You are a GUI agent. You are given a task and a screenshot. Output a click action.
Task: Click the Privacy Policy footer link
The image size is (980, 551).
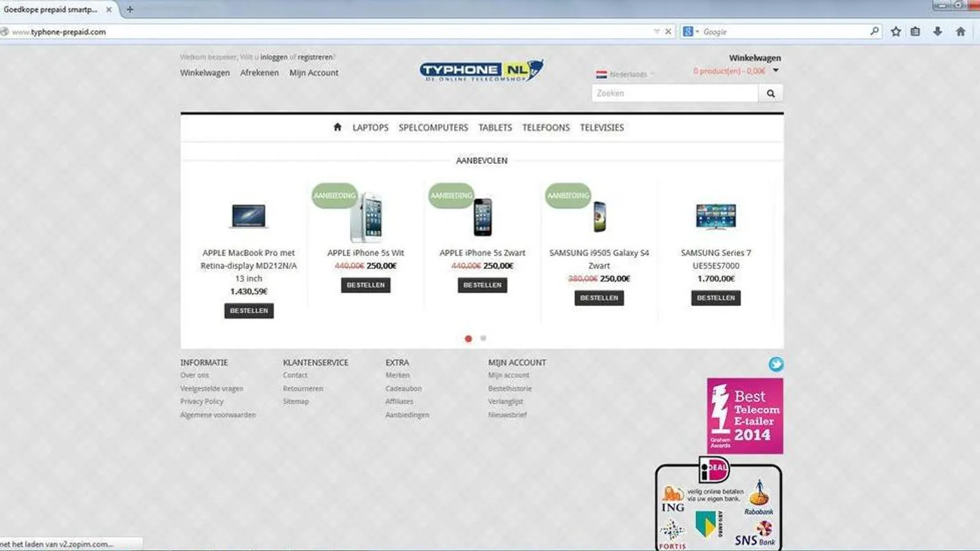point(202,402)
